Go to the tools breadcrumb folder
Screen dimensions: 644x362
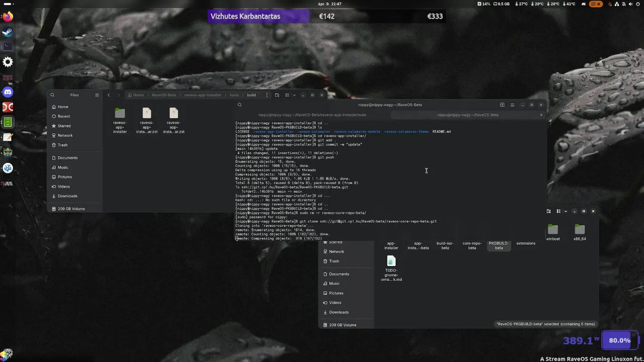tap(234, 95)
